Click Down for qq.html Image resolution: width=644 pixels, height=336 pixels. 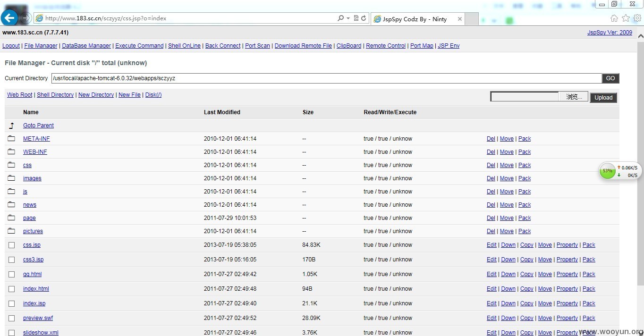pos(508,274)
